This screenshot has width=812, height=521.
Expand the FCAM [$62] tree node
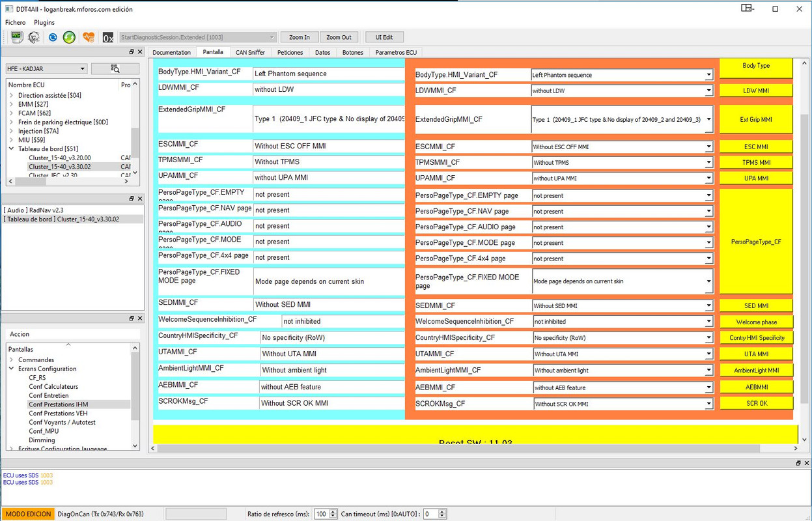pyautogui.click(x=12, y=113)
